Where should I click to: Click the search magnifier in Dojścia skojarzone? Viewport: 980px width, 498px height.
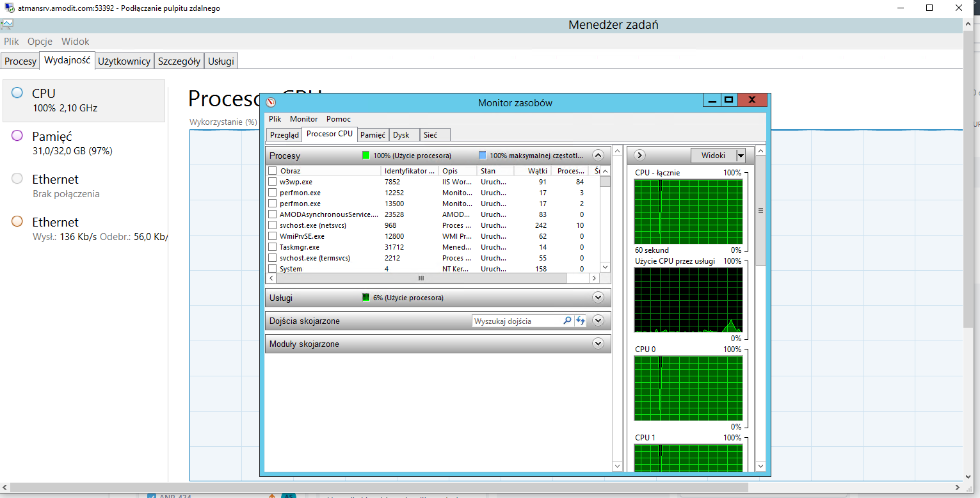(x=567, y=321)
